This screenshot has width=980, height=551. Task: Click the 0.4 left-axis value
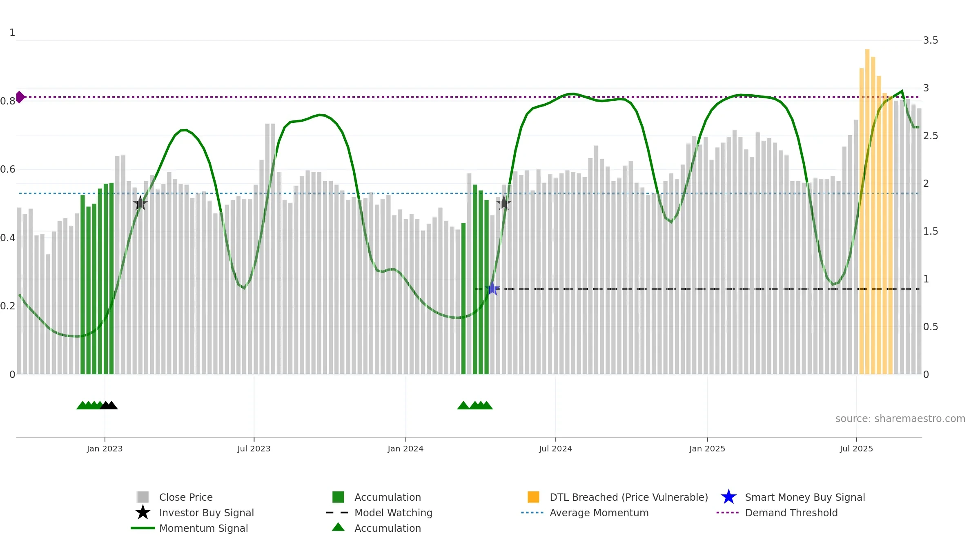[8, 238]
